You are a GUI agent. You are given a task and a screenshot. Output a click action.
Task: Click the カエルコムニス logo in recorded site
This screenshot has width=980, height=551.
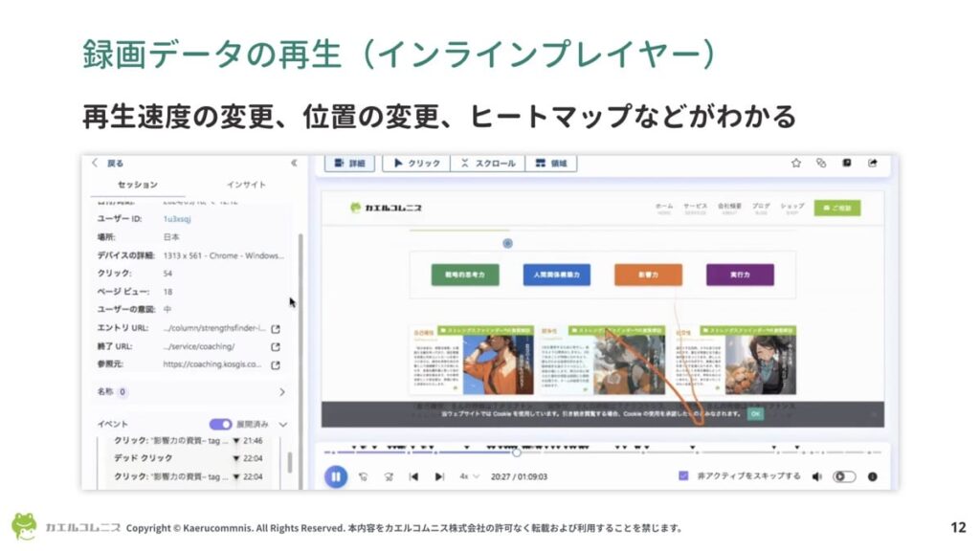[x=386, y=208]
